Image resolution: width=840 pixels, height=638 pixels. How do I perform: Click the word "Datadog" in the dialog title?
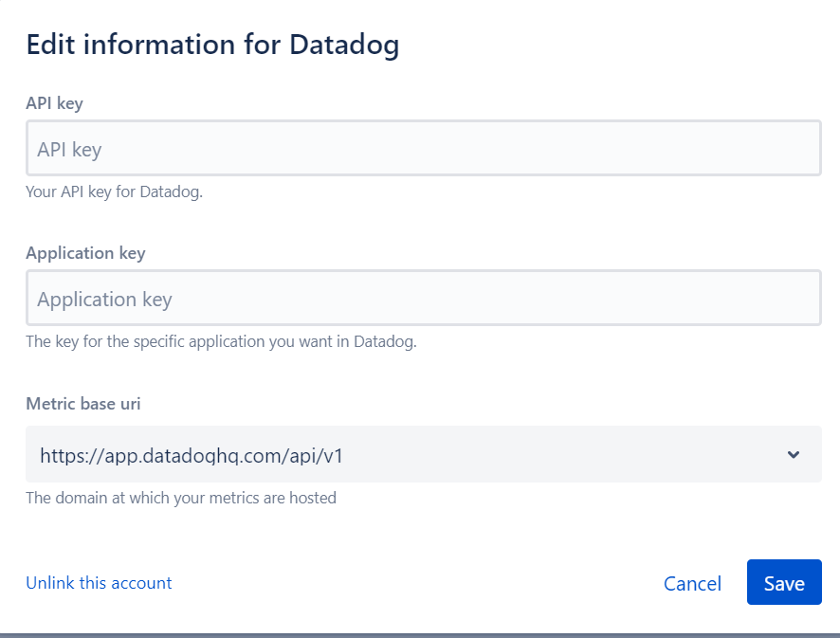pyautogui.click(x=343, y=45)
